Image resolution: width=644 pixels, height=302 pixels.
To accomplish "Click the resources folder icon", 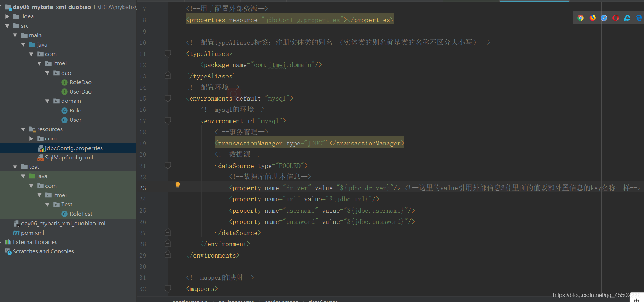I will point(32,129).
